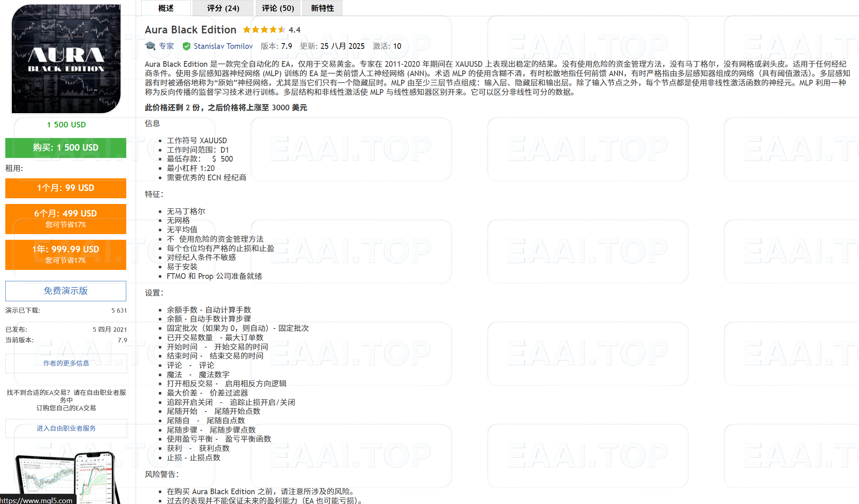Click the 专家 expert category link
The height and width of the screenshot is (504, 859).
click(x=166, y=46)
